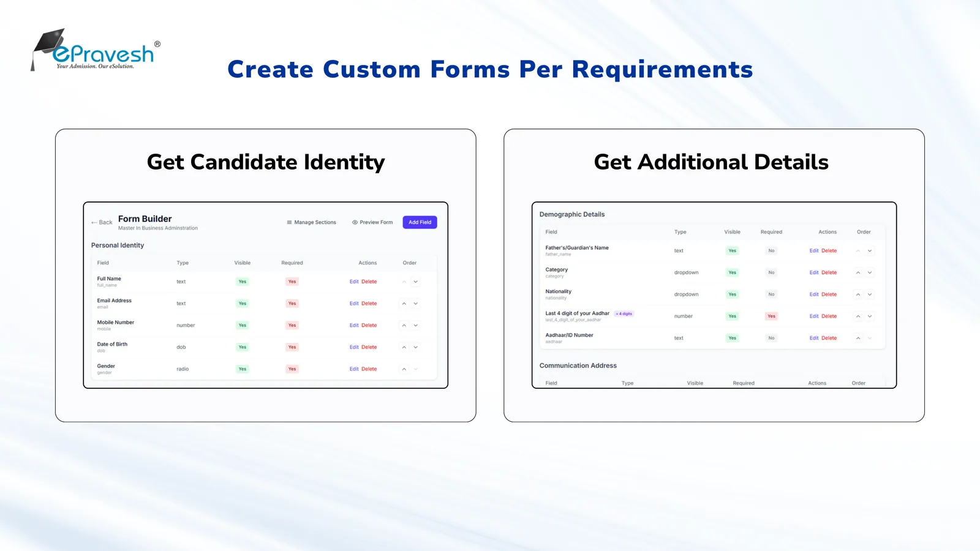
Task: Move Full Name field down
Action: [416, 282]
